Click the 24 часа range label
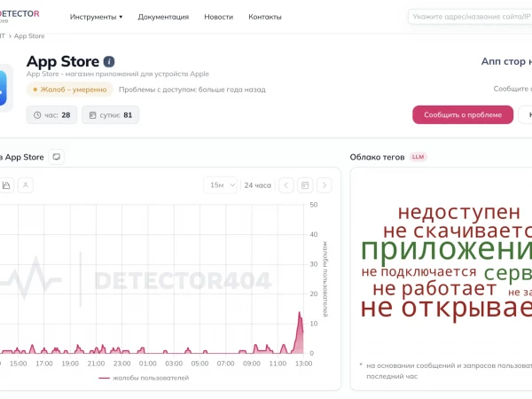The image size is (532, 399). pos(257,185)
